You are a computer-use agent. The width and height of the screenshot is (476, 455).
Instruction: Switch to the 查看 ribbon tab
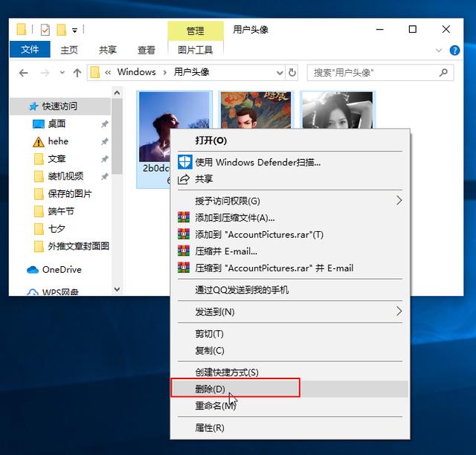click(x=147, y=50)
